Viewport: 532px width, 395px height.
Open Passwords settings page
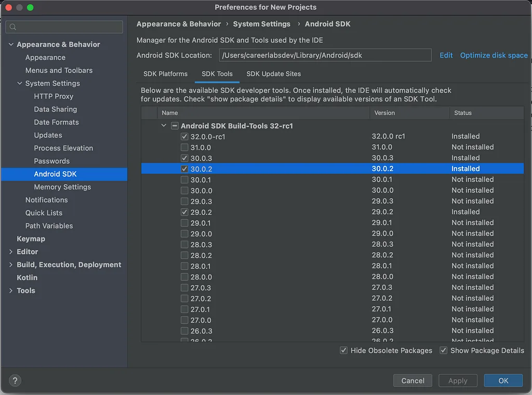[51, 161]
